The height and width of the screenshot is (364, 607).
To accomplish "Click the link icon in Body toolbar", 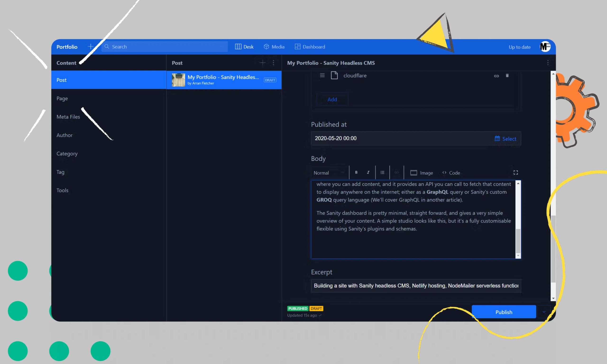I will click(396, 173).
